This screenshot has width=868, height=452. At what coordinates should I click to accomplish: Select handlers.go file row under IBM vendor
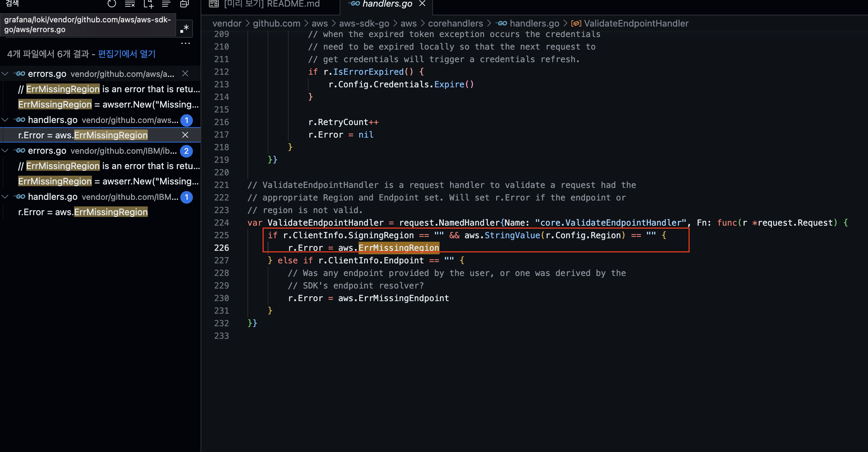(x=100, y=197)
